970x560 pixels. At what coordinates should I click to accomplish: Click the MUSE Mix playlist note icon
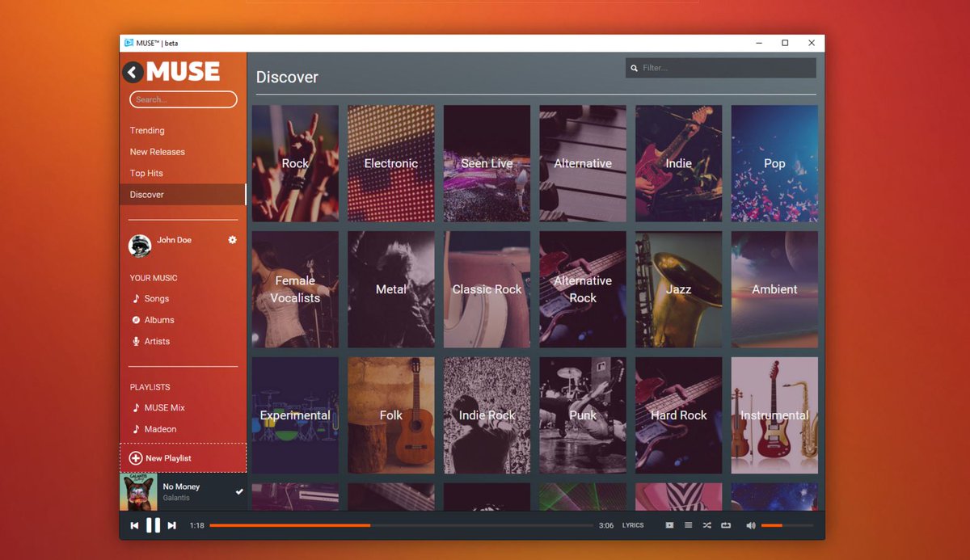(x=136, y=408)
